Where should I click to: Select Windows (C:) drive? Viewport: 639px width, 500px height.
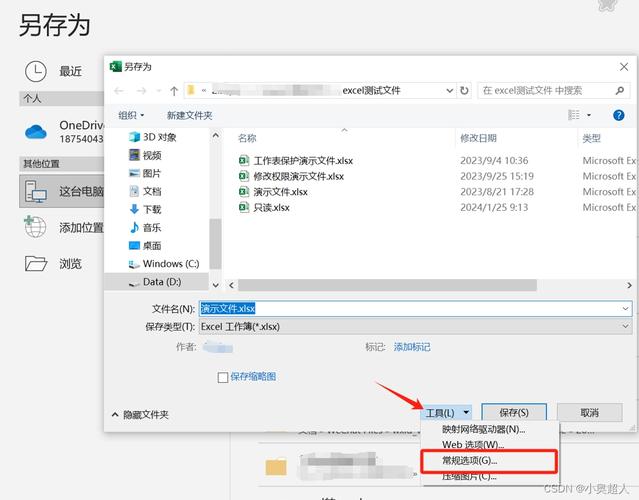[164, 264]
